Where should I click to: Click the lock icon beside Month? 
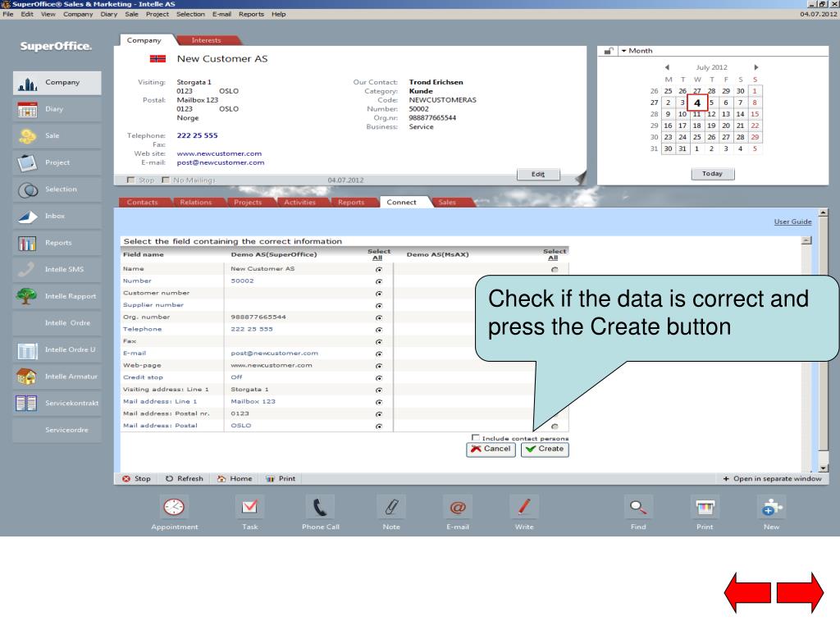609,51
